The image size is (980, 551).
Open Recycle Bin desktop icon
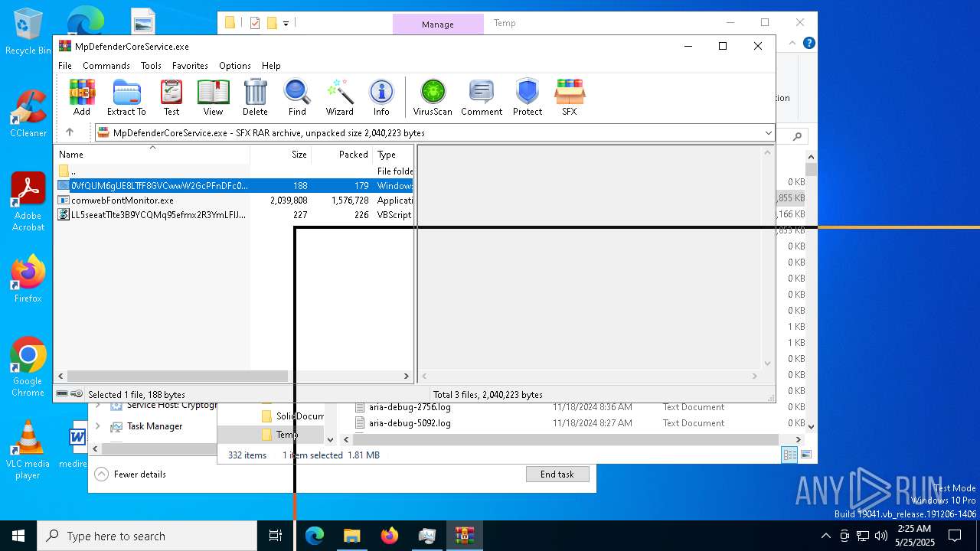tap(28, 32)
